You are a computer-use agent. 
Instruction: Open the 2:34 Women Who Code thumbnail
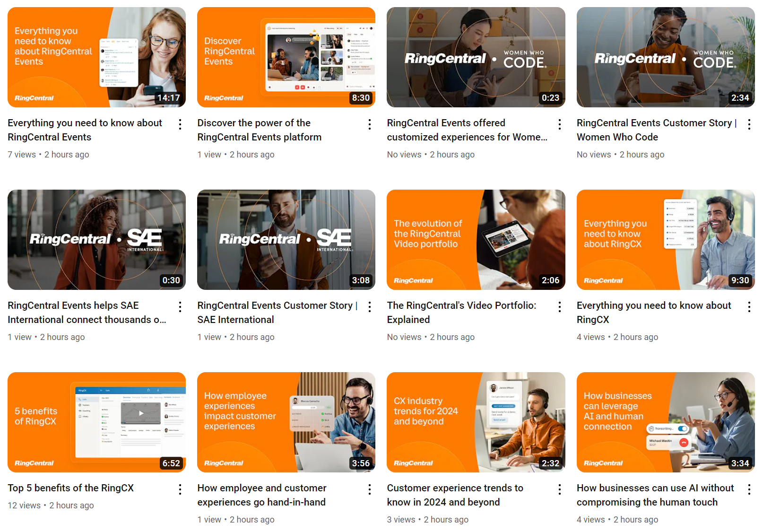click(666, 57)
